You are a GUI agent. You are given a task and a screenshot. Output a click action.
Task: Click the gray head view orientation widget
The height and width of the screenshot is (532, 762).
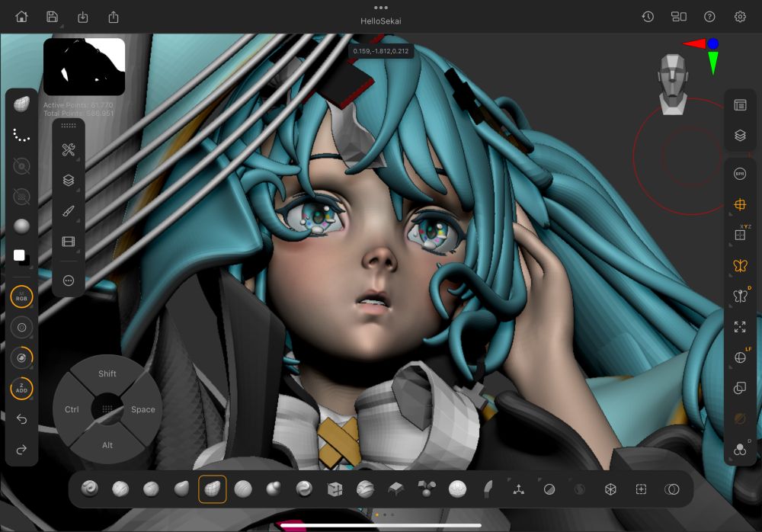(673, 85)
